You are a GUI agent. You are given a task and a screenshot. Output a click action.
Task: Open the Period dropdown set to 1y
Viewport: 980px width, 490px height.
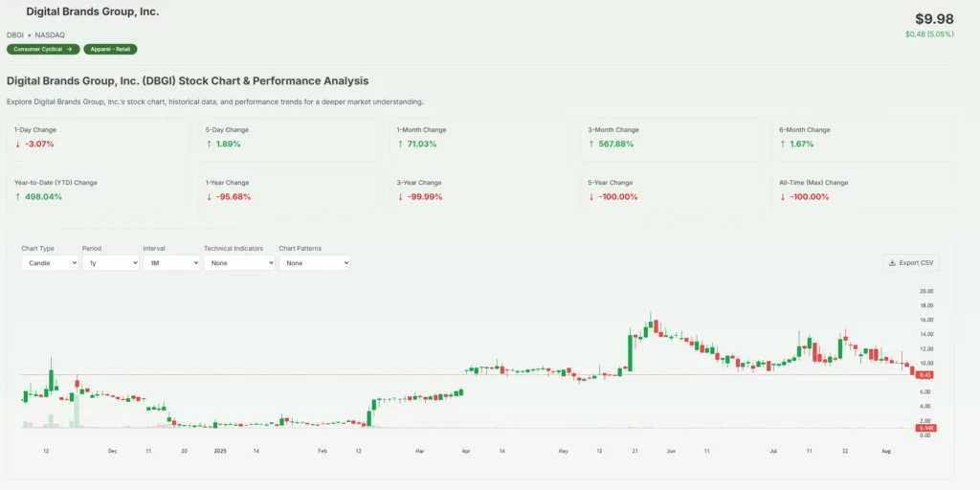(x=110, y=262)
